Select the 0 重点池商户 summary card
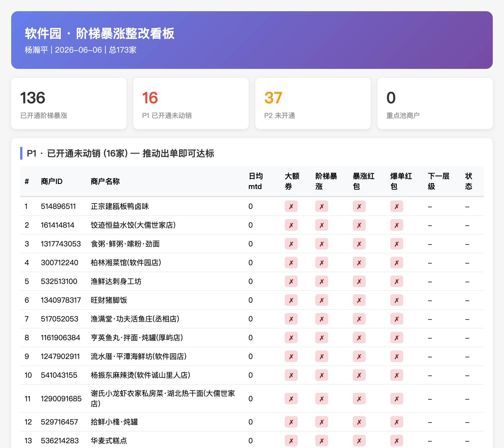The height and width of the screenshot is (448, 504). (435, 104)
